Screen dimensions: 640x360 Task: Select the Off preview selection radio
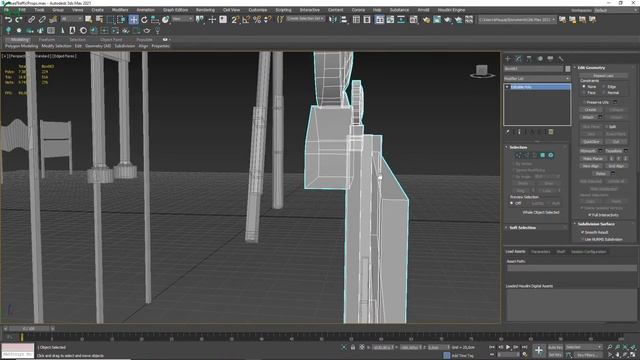(511, 203)
